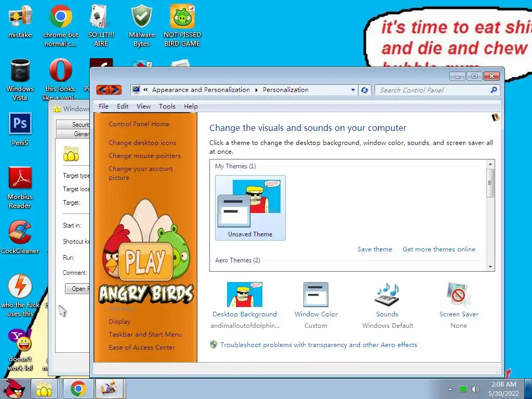This screenshot has height=399, width=532.
Task: Open 'chrome but normal c...' desktop icon
Action: click(60, 25)
